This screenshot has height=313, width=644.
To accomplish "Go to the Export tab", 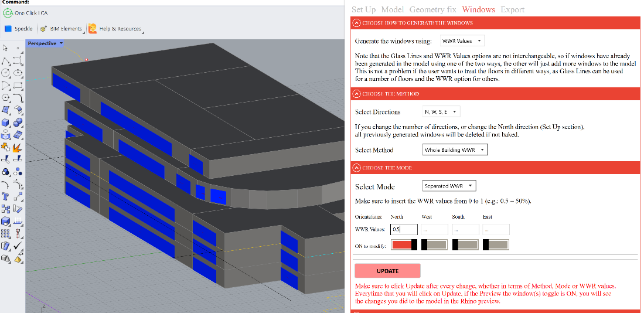I will coord(512,9).
